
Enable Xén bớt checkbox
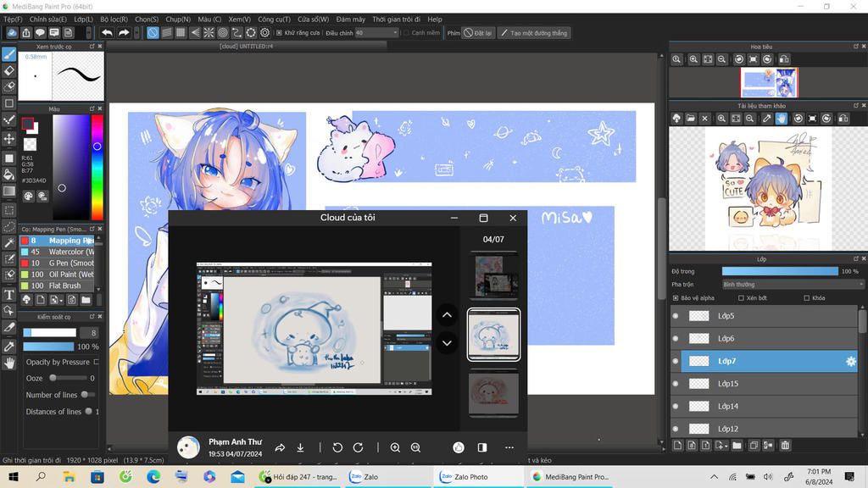click(741, 298)
